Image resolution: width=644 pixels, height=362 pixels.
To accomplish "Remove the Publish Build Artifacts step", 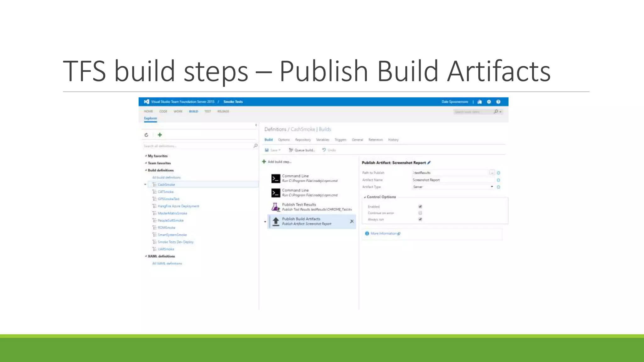I will (x=352, y=221).
